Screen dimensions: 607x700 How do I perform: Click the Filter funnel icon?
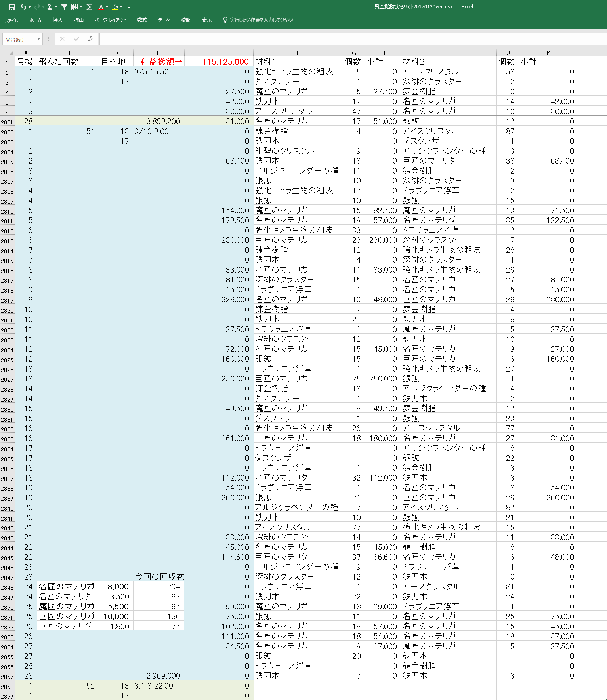[64, 7]
